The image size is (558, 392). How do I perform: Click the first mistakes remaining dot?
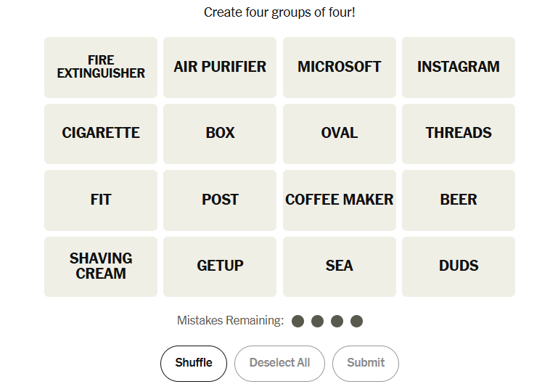click(x=298, y=321)
